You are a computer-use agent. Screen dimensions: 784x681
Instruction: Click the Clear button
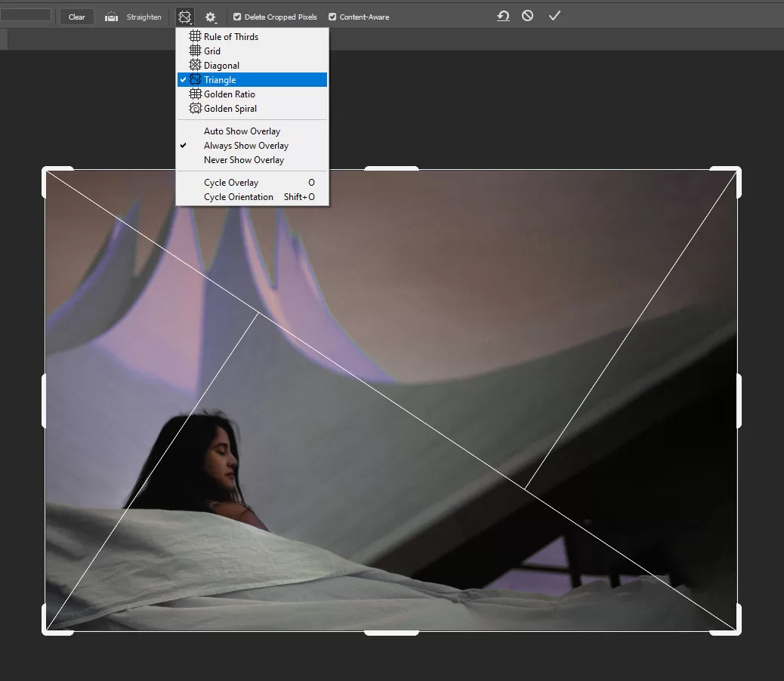pos(76,16)
